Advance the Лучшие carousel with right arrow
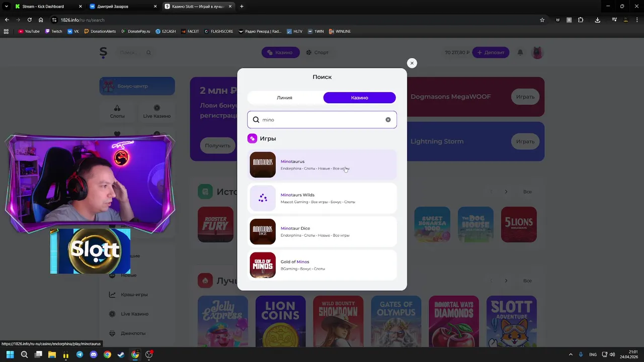The height and width of the screenshot is (362, 644). [x=506, y=281]
